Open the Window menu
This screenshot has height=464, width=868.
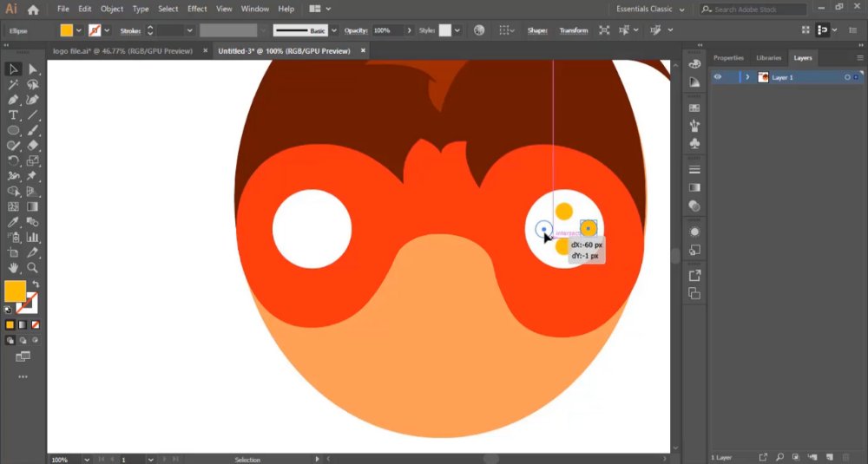[255, 10]
